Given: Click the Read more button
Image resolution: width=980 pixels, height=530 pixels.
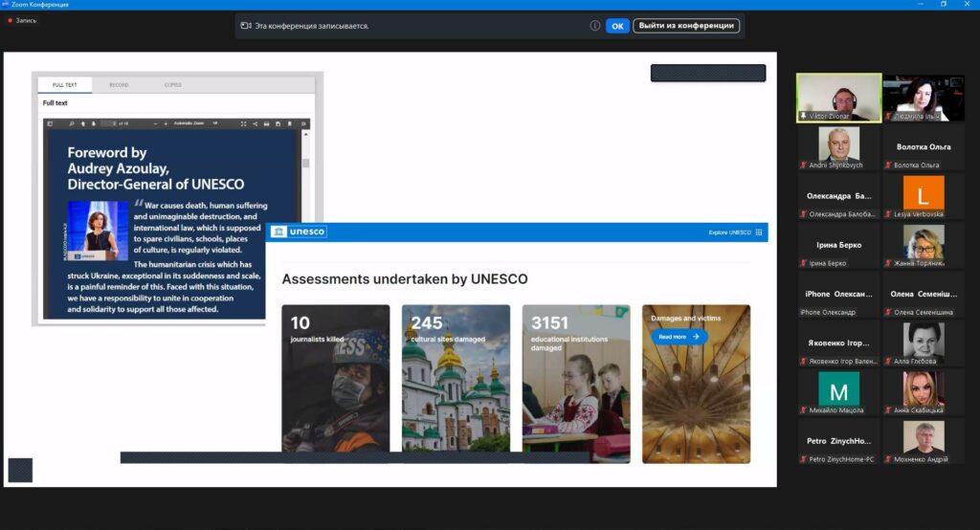Looking at the screenshot, I should [679, 337].
